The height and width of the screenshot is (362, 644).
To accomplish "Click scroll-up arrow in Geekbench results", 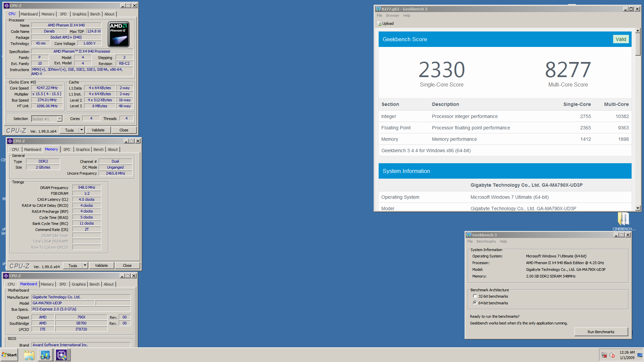I will coord(638,31).
